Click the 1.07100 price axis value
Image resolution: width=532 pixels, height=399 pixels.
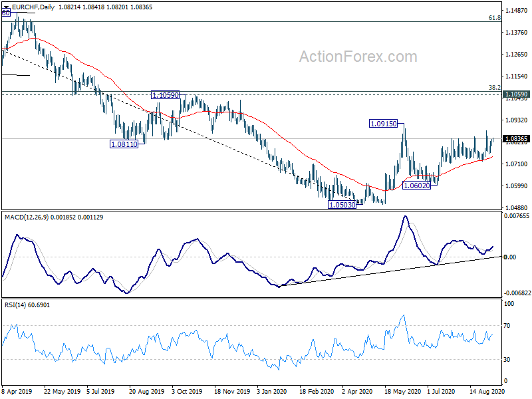tap(517, 164)
